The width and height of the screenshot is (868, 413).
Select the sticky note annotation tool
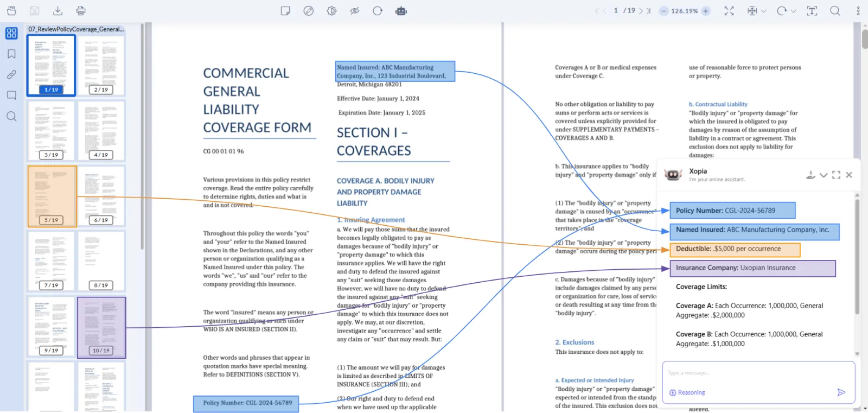(285, 11)
